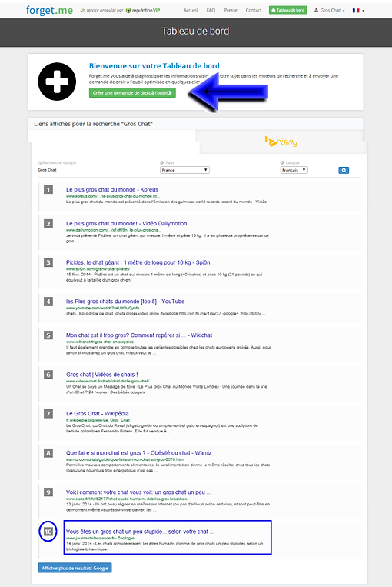Open the French flag language selector
The image size is (392, 587).
(x=358, y=11)
